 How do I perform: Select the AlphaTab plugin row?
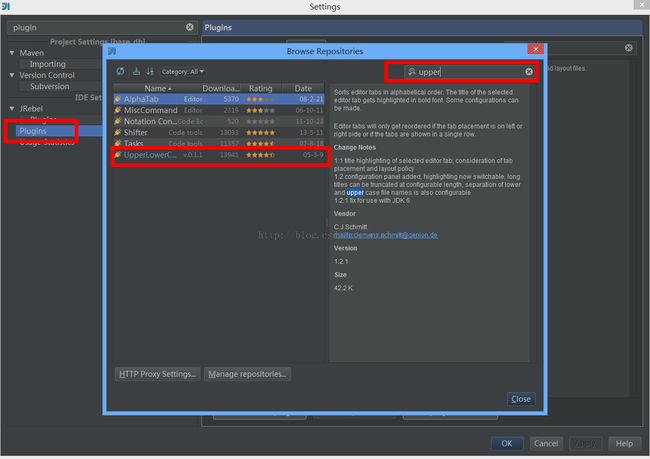tap(219, 99)
